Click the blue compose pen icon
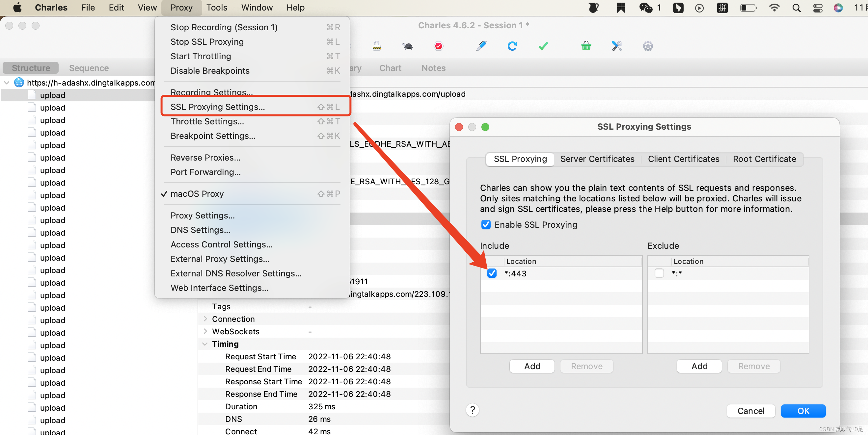 (x=481, y=46)
